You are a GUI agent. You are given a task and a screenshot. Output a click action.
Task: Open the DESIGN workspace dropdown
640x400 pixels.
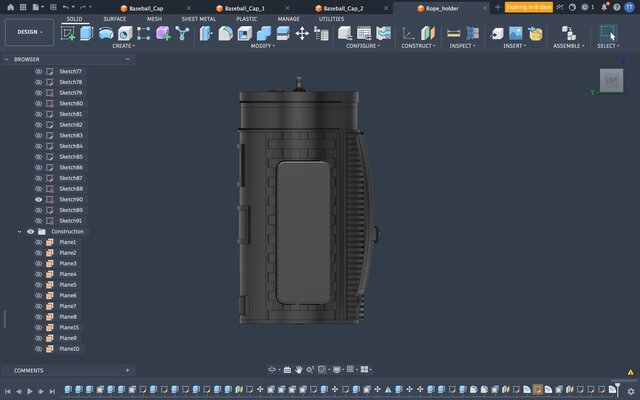point(29,32)
